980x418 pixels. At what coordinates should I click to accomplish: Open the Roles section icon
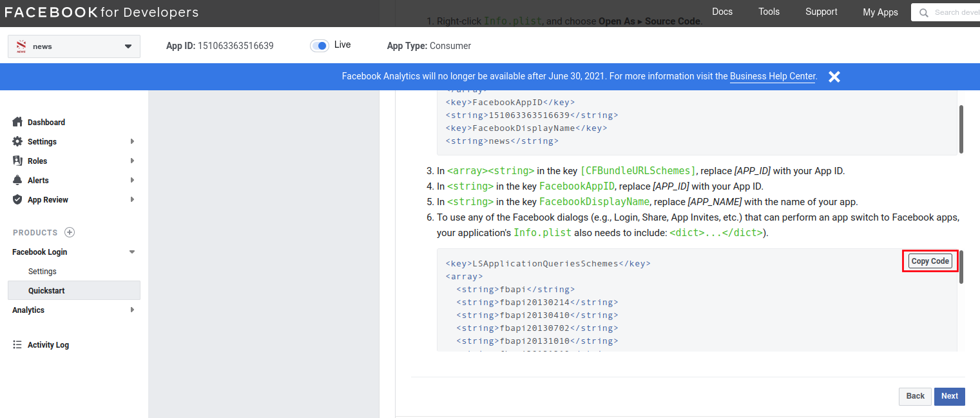coord(17,161)
